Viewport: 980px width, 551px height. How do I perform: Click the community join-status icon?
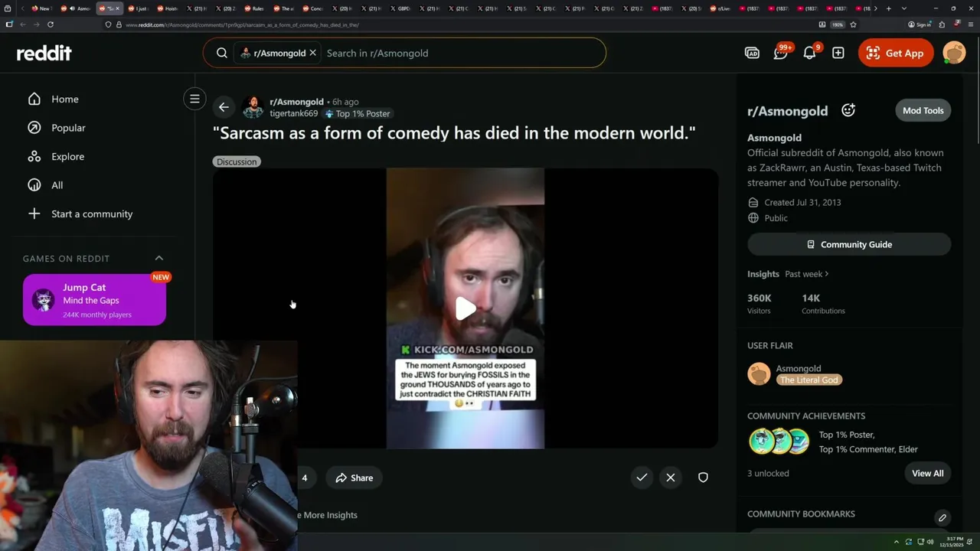tap(848, 110)
